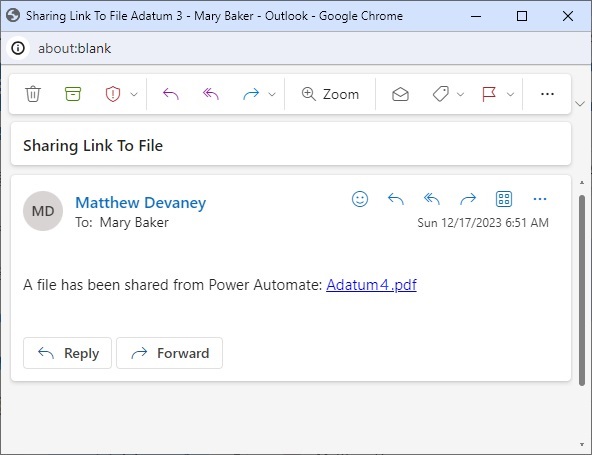Archive this message using the archive icon
Image resolution: width=592 pixels, height=455 pixels.
73,94
